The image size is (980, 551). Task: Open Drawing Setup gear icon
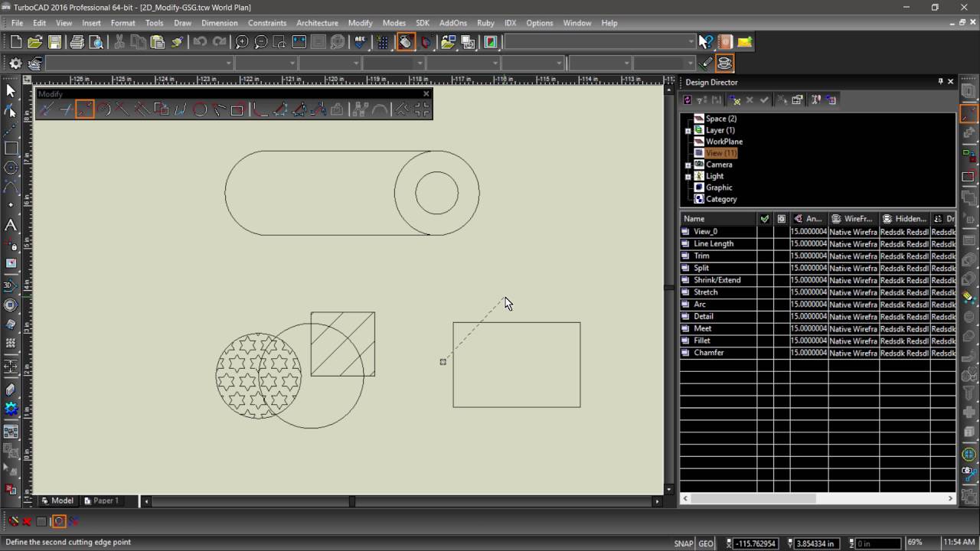(x=15, y=64)
